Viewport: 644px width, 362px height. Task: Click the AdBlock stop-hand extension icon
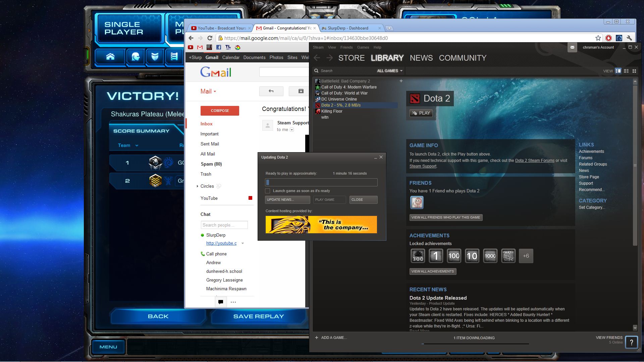[x=608, y=38]
